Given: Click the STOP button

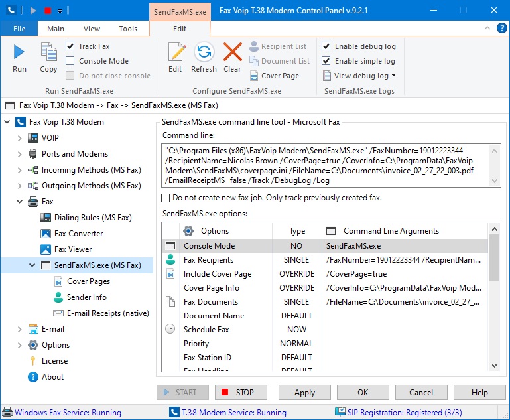Looking at the screenshot, I should (x=241, y=393).
